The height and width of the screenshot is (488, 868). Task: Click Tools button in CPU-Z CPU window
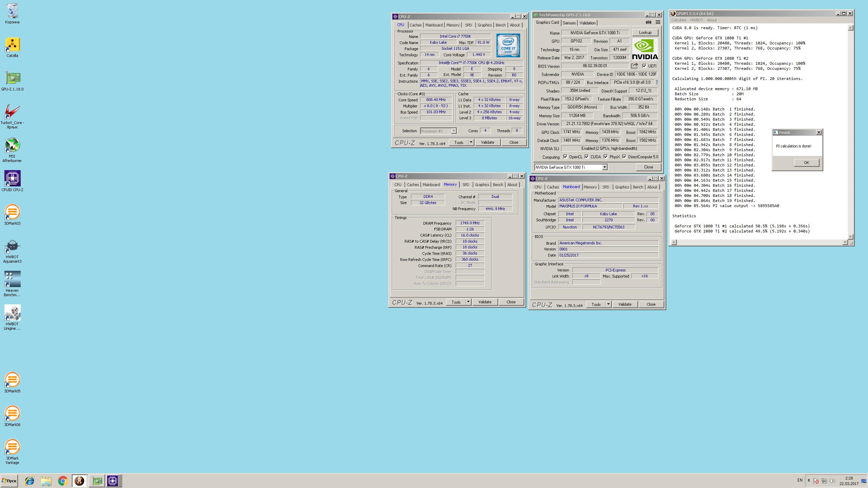459,142
